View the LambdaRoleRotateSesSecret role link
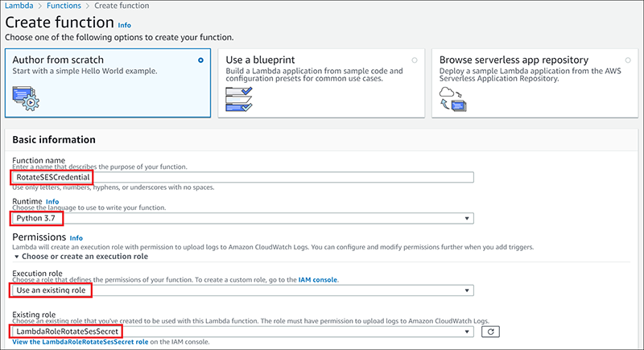This screenshot has width=644, height=350. tap(80, 342)
